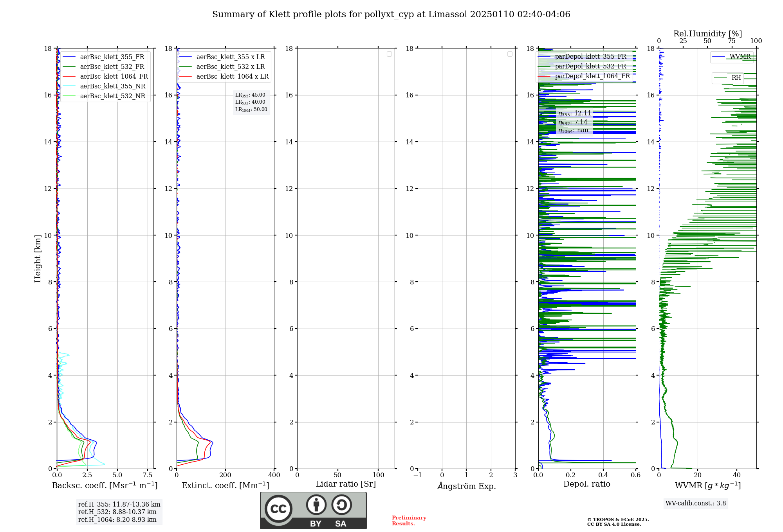
Task: Click the Rel.Humidity [%] top axis label
Action: click(x=707, y=34)
